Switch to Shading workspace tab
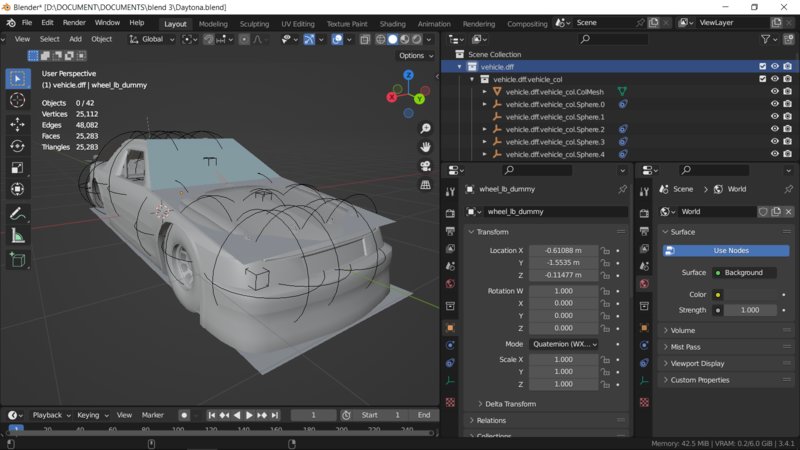The image size is (800, 450). (x=392, y=24)
